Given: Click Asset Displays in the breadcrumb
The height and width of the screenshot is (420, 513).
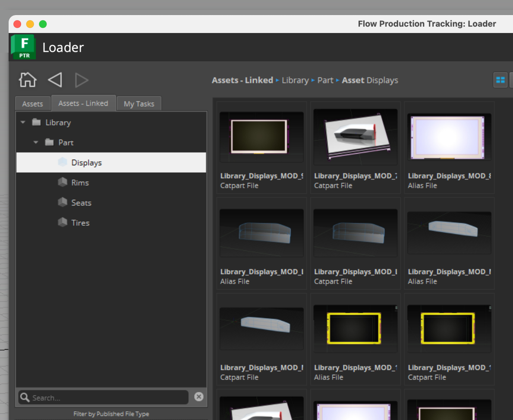Looking at the screenshot, I should pyautogui.click(x=370, y=80).
